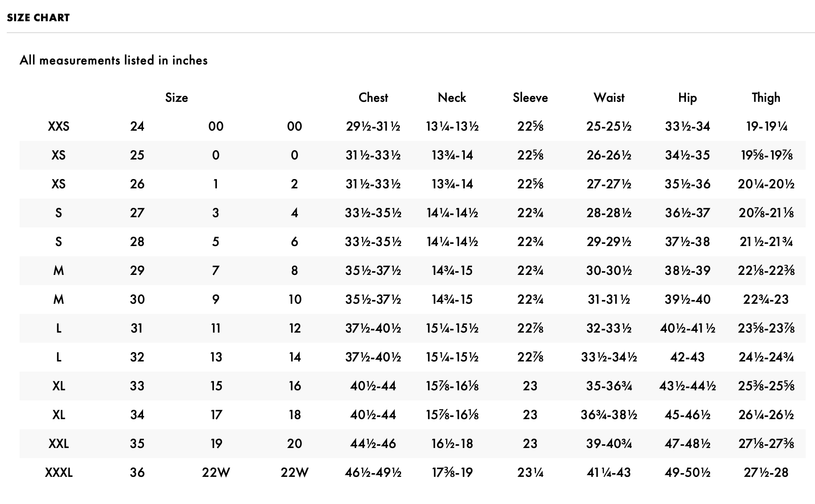Click the Hip column header
The height and width of the screenshot is (504, 815).
pyautogui.click(x=687, y=98)
